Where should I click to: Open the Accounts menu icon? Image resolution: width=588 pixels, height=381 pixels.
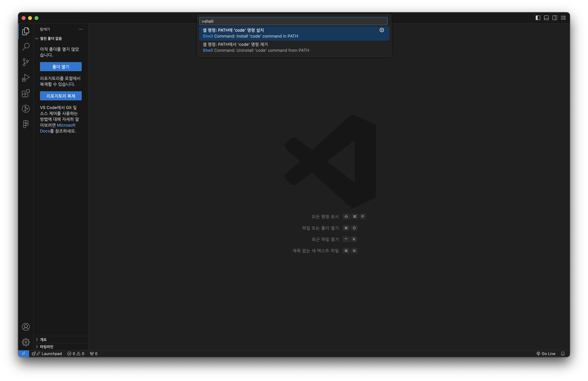click(x=26, y=327)
